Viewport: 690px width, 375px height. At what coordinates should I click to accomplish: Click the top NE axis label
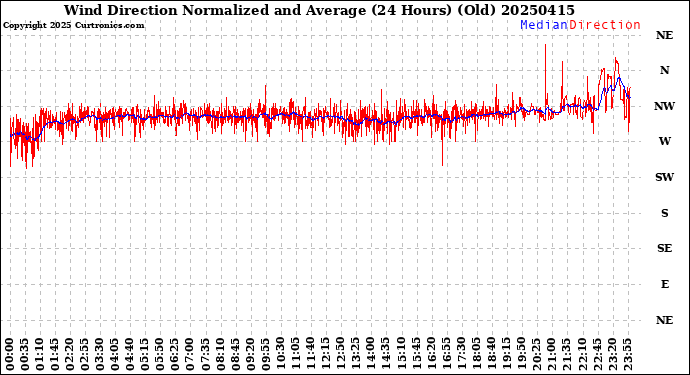pyautogui.click(x=664, y=35)
